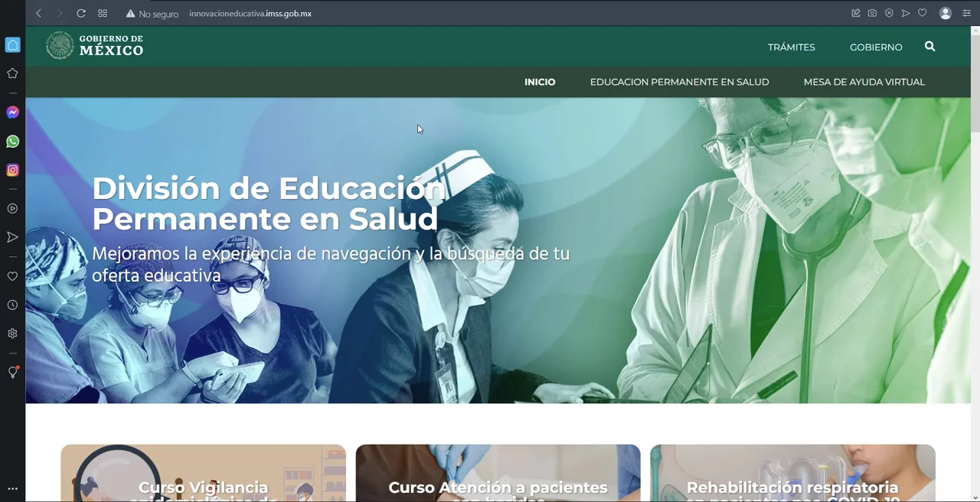Take a snapshot with the camera icon
Screen dimensions: 980x502
tap(872, 13)
